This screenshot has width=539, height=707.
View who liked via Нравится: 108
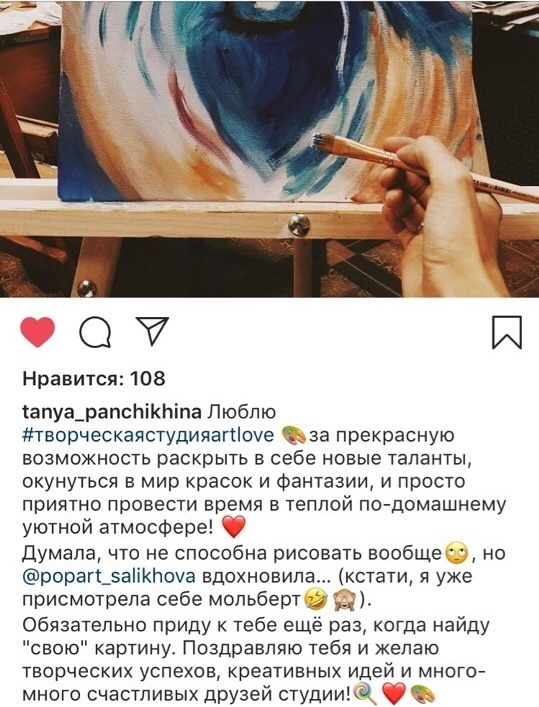[x=94, y=378]
